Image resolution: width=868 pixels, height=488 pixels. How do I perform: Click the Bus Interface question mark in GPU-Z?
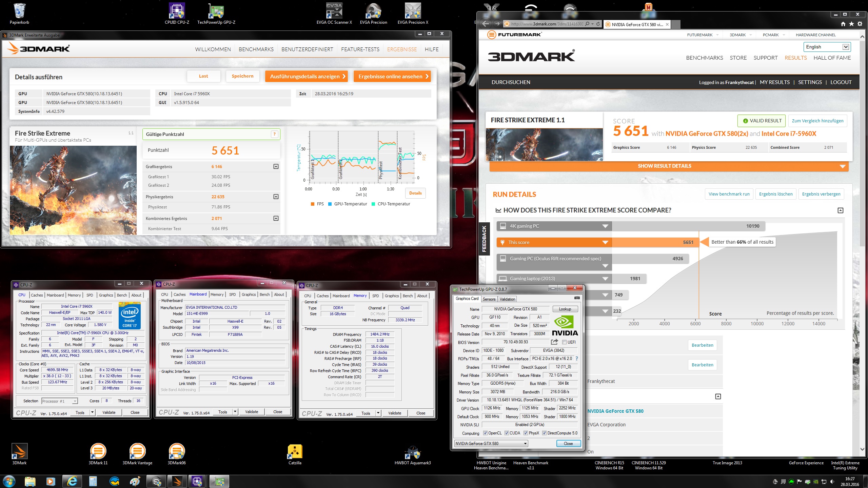[577, 359]
